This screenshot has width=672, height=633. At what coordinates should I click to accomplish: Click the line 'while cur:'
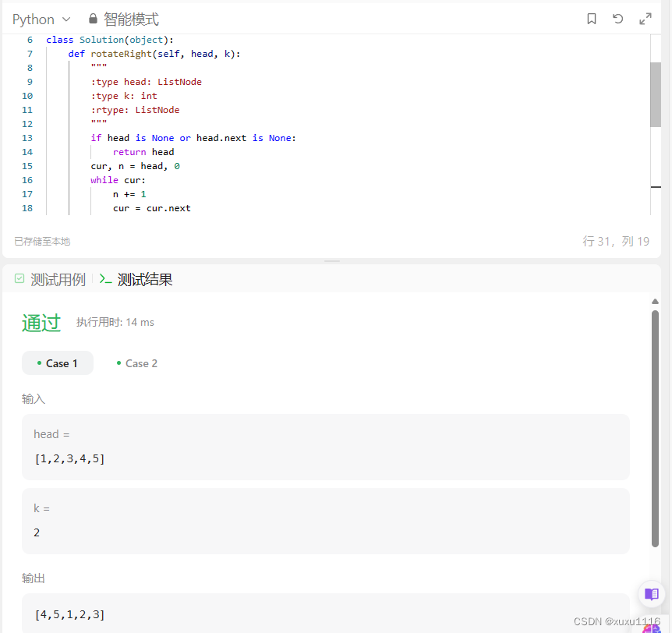118,180
